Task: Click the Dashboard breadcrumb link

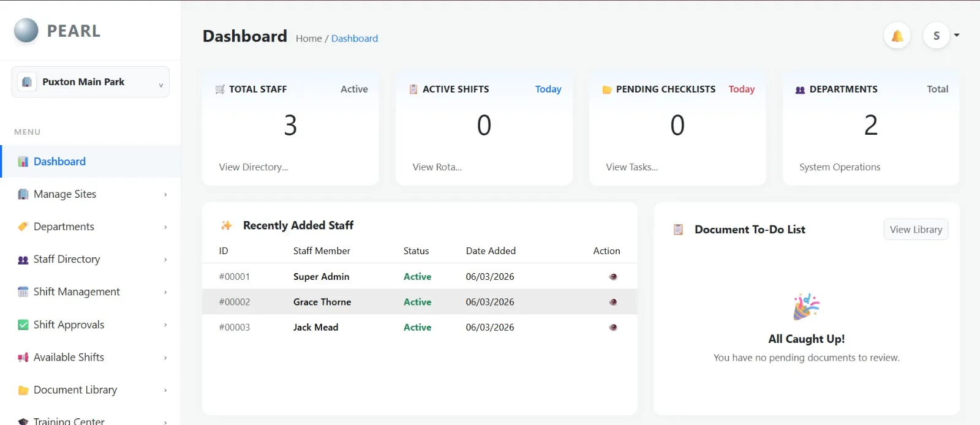Action: [355, 39]
